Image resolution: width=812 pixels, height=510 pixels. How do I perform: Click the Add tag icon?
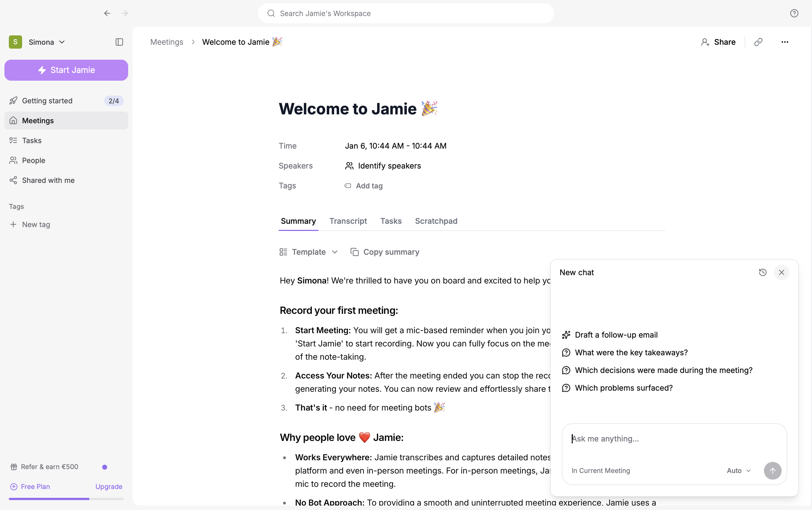coord(347,186)
